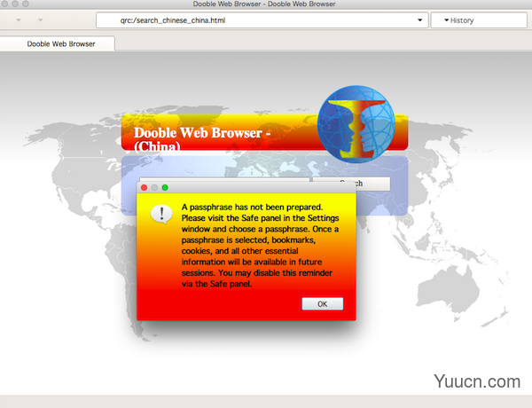Click the Dooble globe logo
Image resolution: width=532 pixels, height=408 pixels.
356,124
